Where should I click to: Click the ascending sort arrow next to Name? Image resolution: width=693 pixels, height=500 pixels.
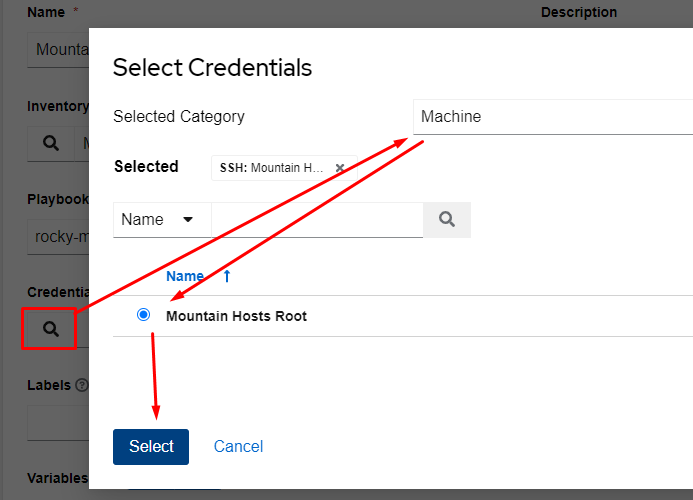pos(227,276)
